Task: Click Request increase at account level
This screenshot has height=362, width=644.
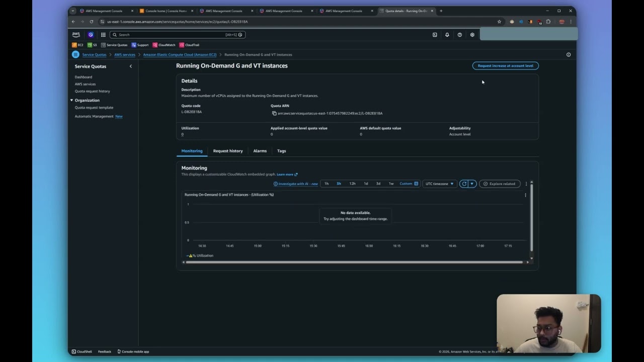Action: coord(505,66)
